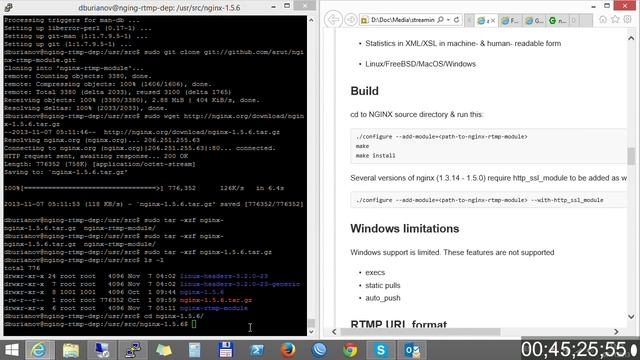Click the '--with-http_ssl_module' configure line
Viewport: 640px width, 360px height.
click(x=479, y=200)
